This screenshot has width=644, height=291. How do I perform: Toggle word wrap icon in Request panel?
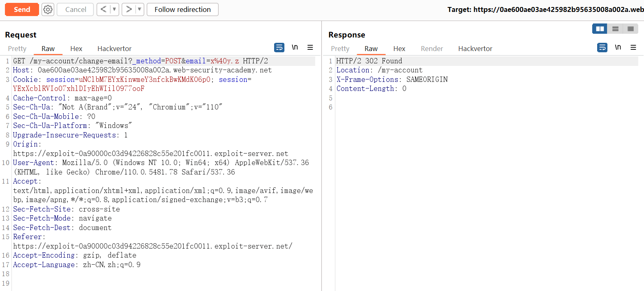click(279, 47)
